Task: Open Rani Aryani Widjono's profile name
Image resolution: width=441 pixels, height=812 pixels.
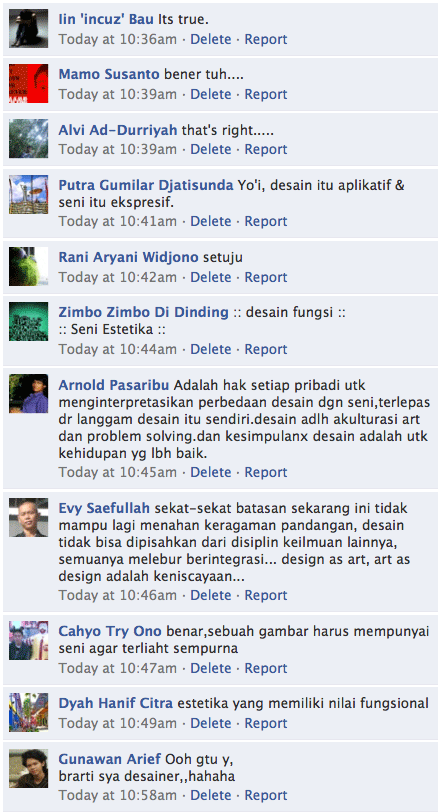Action: [128, 257]
